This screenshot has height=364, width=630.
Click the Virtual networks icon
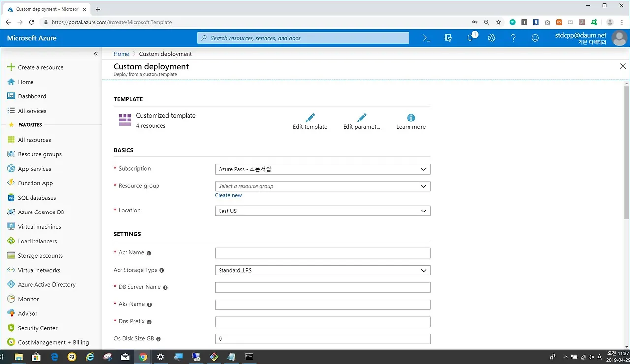click(x=11, y=270)
